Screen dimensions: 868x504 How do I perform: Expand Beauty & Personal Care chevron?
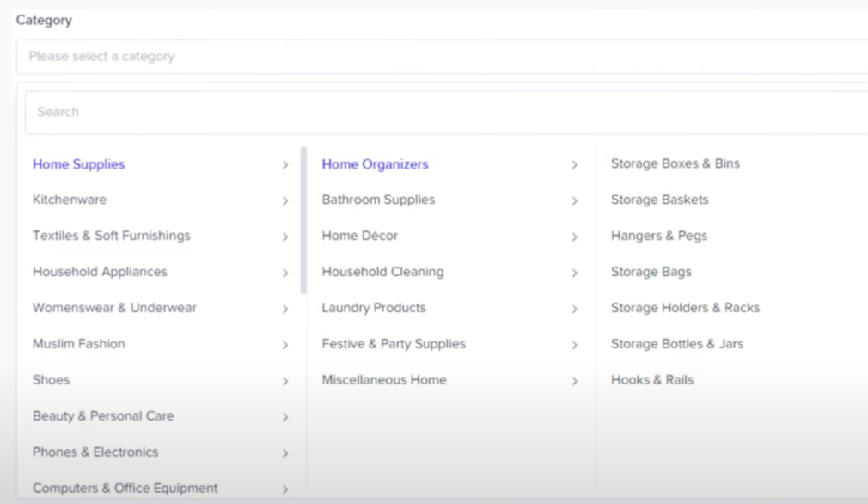click(285, 417)
